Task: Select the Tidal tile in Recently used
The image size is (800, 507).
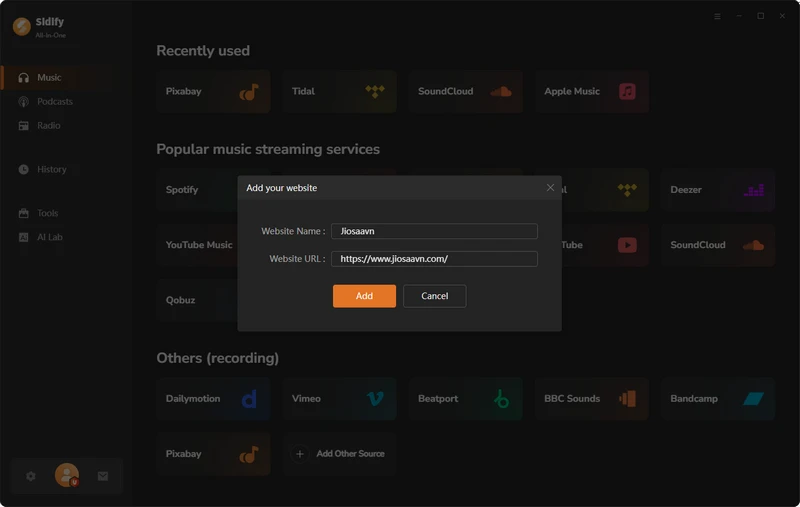Action: pyautogui.click(x=338, y=92)
